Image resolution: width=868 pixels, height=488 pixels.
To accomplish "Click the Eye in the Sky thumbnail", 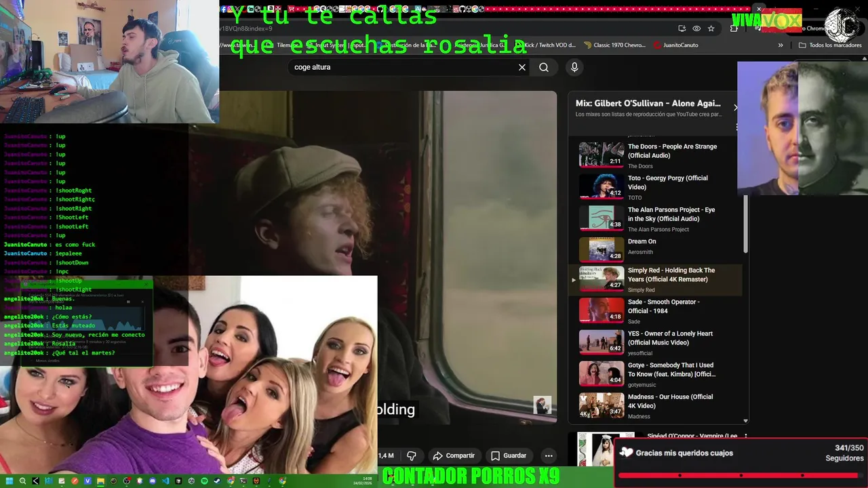I will tap(601, 218).
